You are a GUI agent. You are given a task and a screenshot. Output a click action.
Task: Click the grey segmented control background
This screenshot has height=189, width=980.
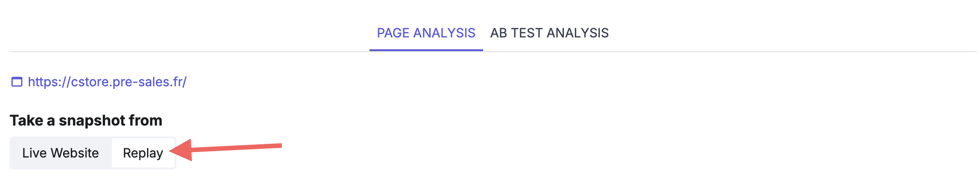point(93,153)
